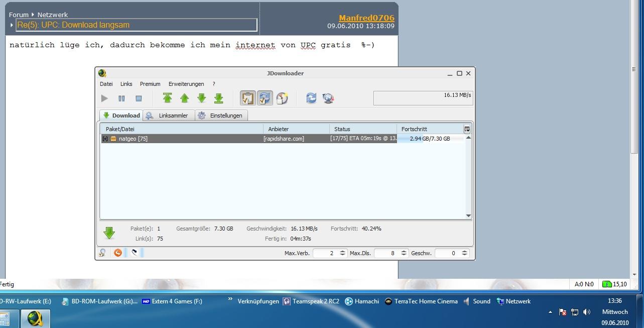Switch to the Download tab
The width and height of the screenshot is (644, 328).
click(121, 116)
